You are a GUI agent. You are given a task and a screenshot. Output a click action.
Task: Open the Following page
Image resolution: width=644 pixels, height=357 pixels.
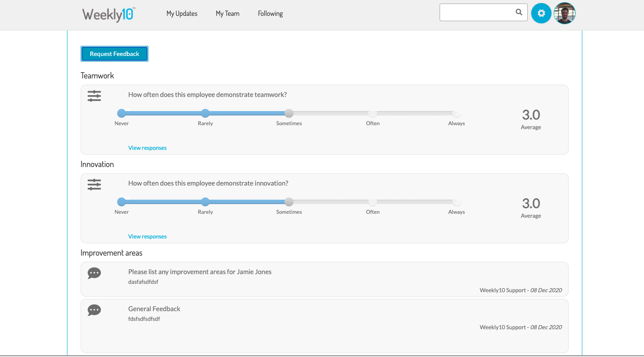coord(270,14)
